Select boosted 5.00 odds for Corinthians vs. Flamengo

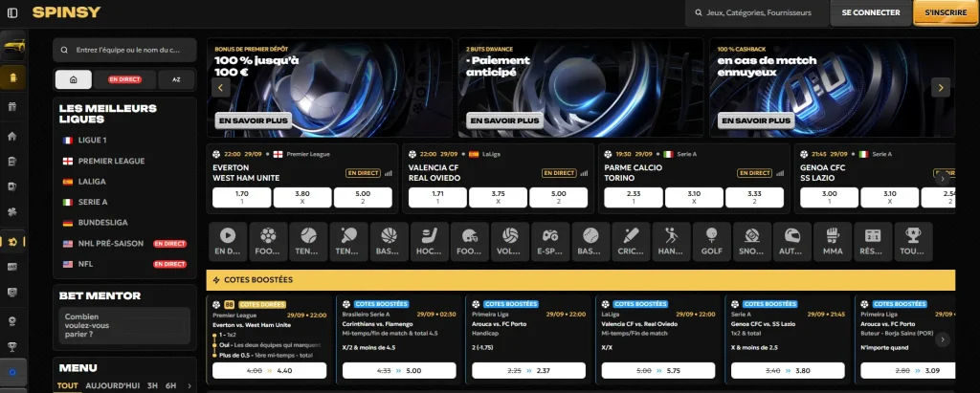(399, 370)
